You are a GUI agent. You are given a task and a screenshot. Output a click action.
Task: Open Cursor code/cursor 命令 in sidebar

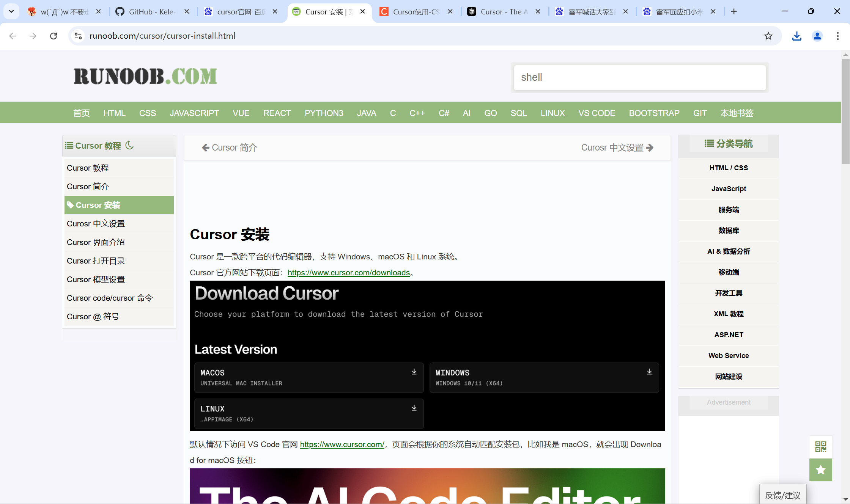pos(119,298)
